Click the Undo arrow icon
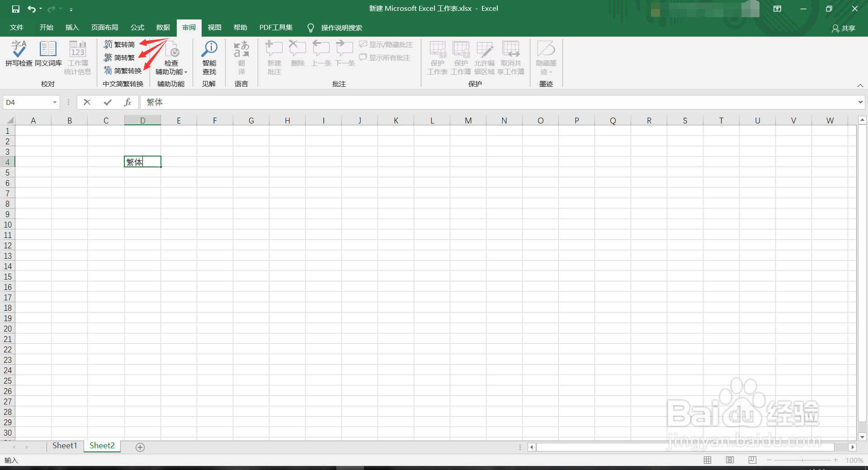 click(x=31, y=9)
